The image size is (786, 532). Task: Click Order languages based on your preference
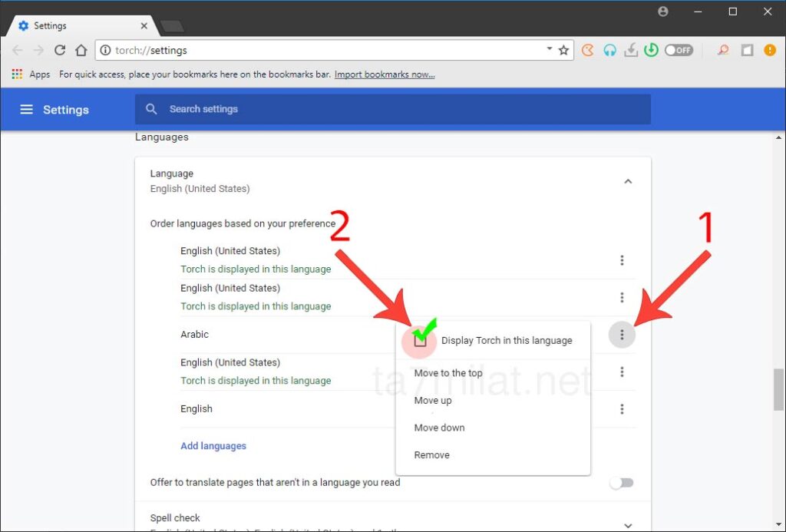(x=243, y=223)
